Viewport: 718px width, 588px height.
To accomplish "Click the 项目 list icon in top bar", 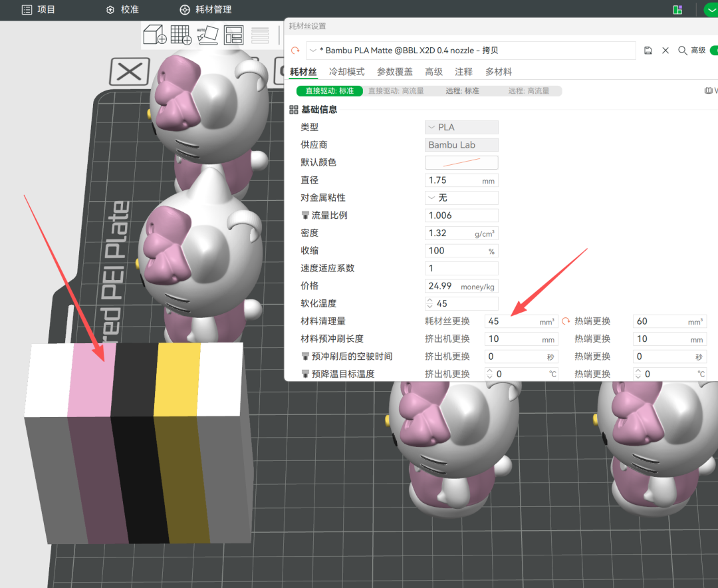I will click(x=27, y=9).
